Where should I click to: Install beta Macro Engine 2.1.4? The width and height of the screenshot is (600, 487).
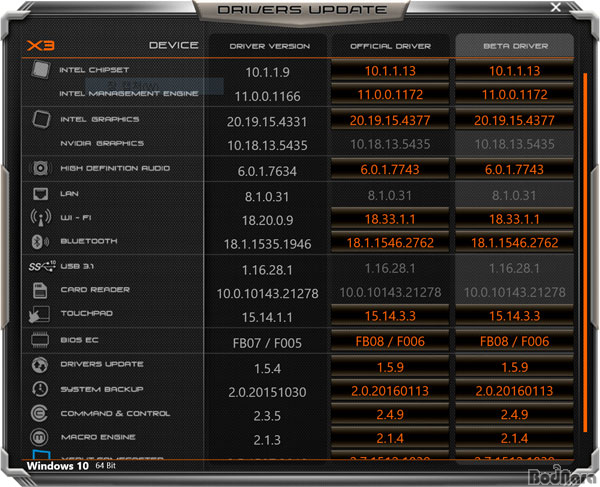tap(514, 438)
